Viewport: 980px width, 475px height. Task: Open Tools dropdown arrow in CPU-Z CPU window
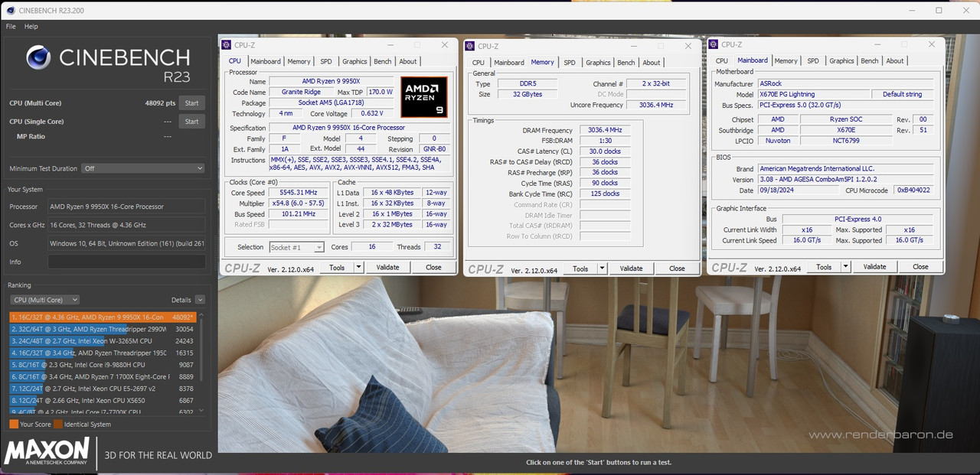coord(358,268)
